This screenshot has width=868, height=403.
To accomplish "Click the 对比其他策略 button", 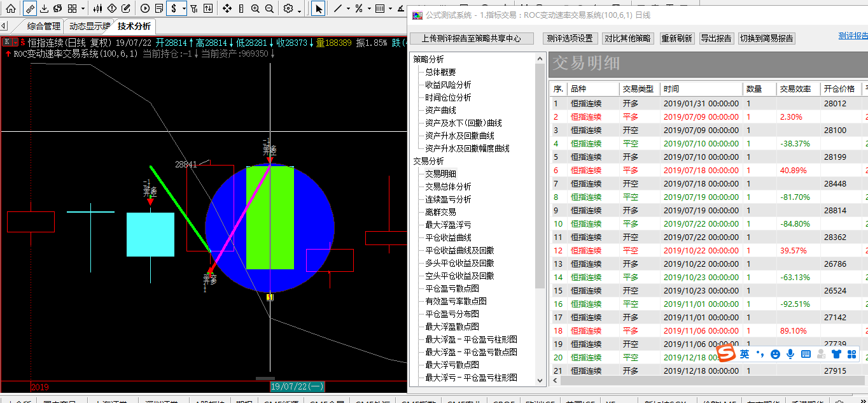I will pyautogui.click(x=627, y=38).
